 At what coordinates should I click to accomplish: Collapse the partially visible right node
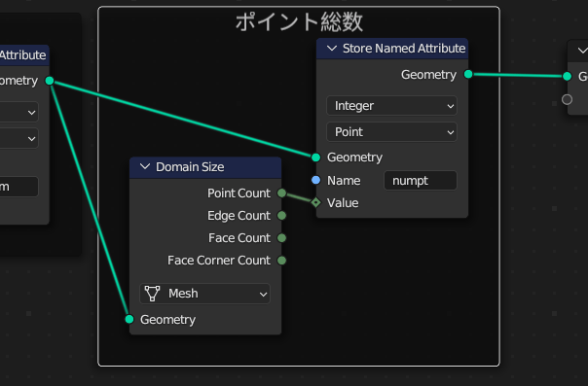(x=583, y=51)
